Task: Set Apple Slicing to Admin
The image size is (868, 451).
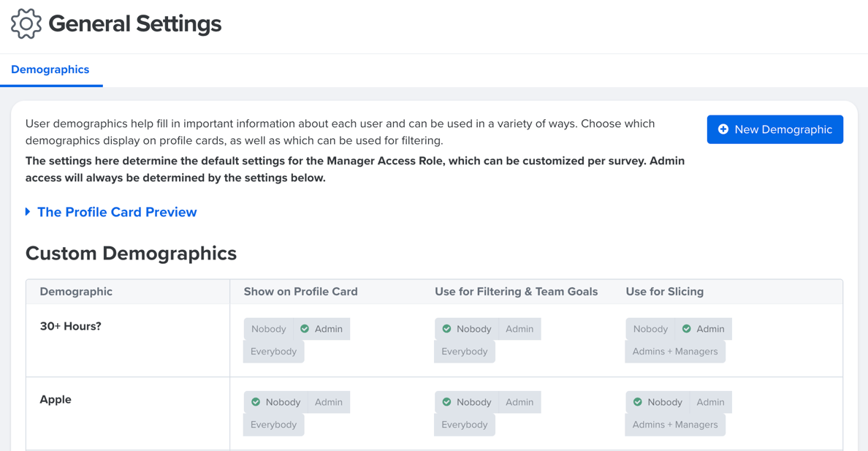Action: 710,402
